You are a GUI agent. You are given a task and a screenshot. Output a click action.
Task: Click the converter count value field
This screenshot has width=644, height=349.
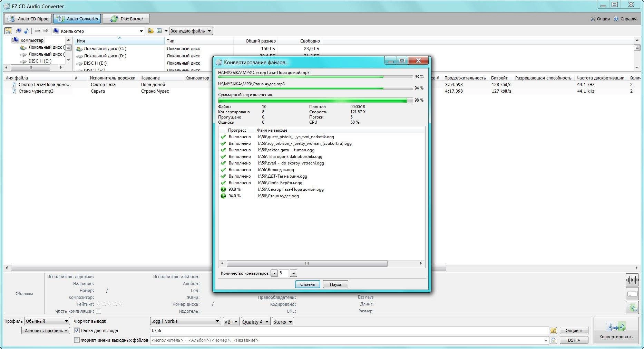(x=284, y=273)
